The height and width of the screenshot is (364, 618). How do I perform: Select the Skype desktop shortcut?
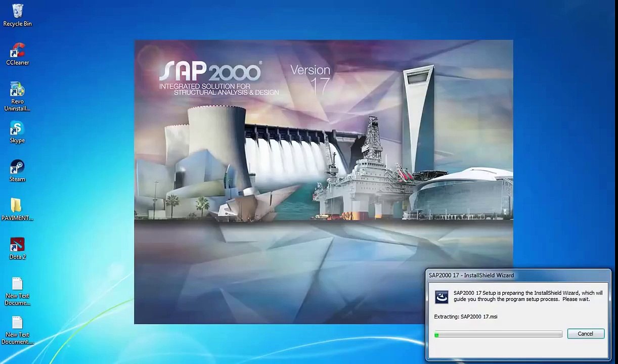click(x=17, y=132)
